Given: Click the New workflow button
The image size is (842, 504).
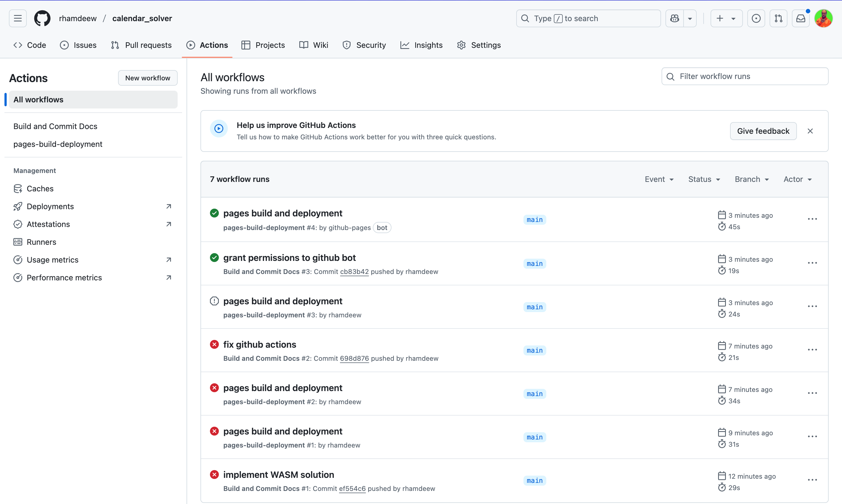Looking at the screenshot, I should (x=148, y=78).
